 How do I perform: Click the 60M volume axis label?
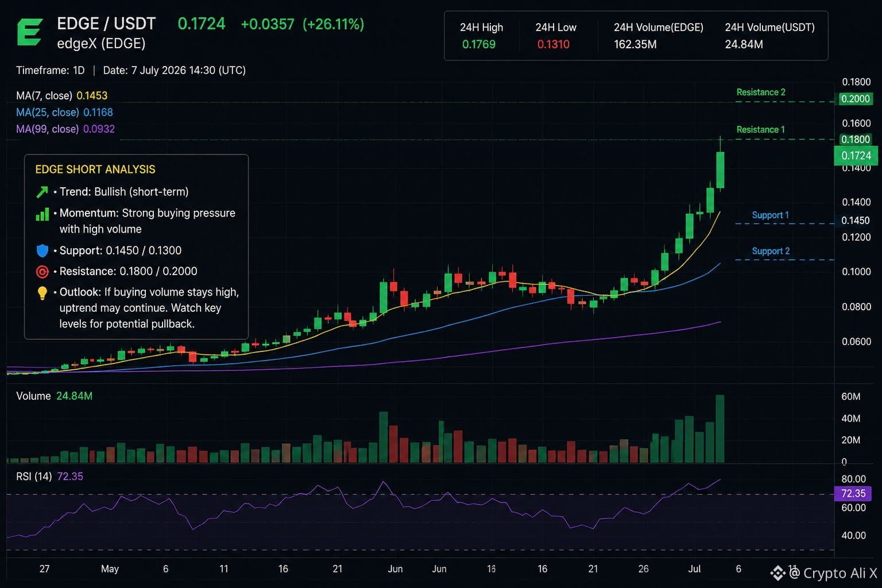point(850,397)
